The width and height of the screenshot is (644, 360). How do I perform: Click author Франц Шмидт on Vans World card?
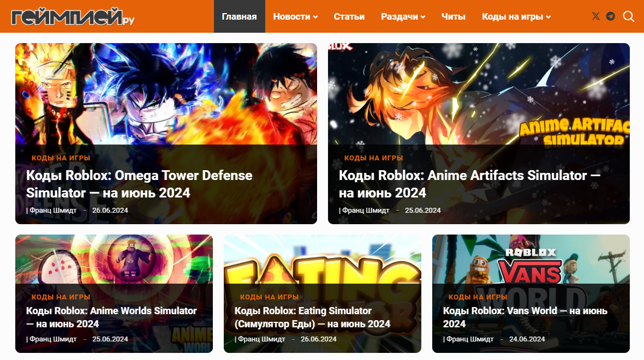click(470, 339)
